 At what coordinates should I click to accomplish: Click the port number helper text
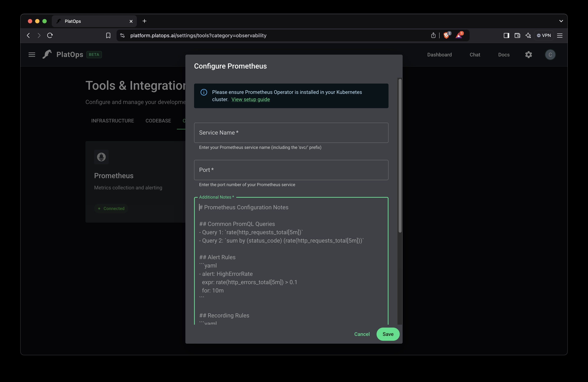point(247,185)
